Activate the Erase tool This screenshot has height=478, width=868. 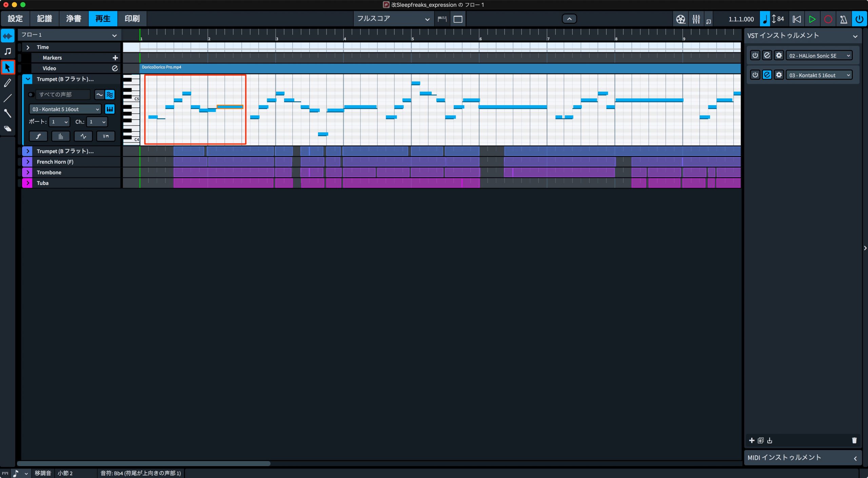pyautogui.click(x=7, y=129)
